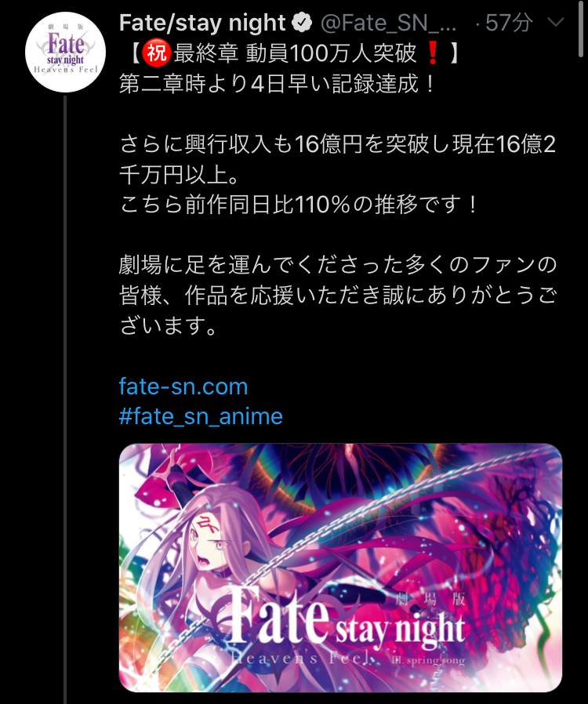Click the thank-you paragraph starting 劇場に足を

pos(338,295)
